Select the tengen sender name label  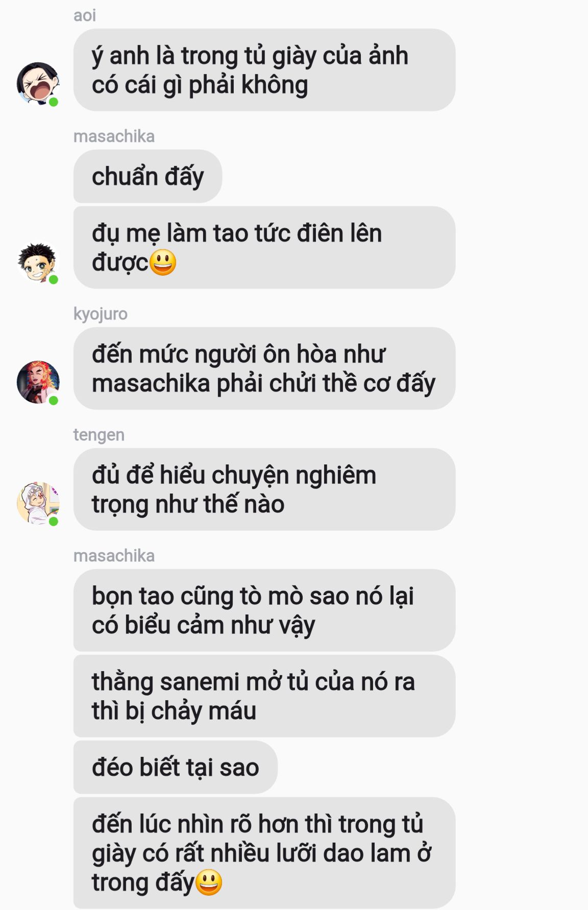coord(99,435)
